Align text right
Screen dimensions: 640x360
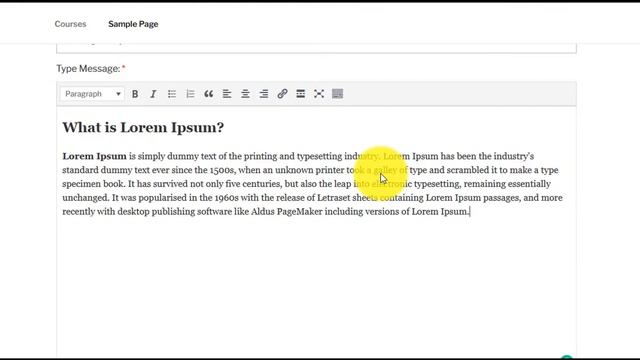click(x=264, y=94)
